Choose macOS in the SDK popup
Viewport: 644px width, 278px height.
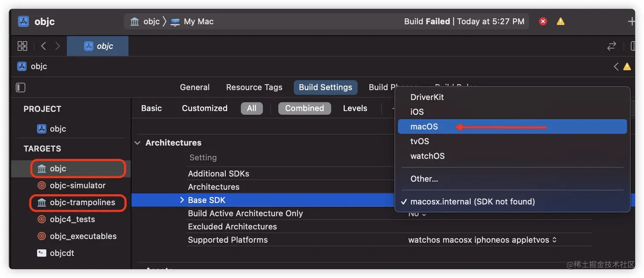point(512,127)
